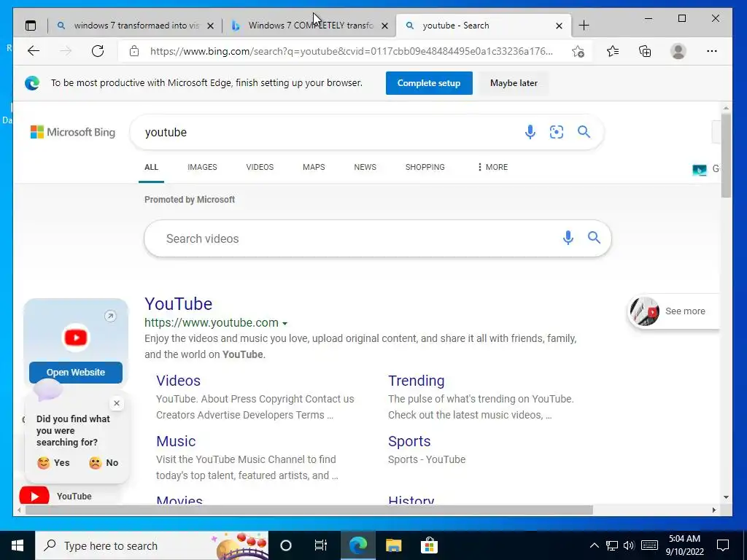Start visual search camera icon
The width and height of the screenshot is (747, 560).
557,132
